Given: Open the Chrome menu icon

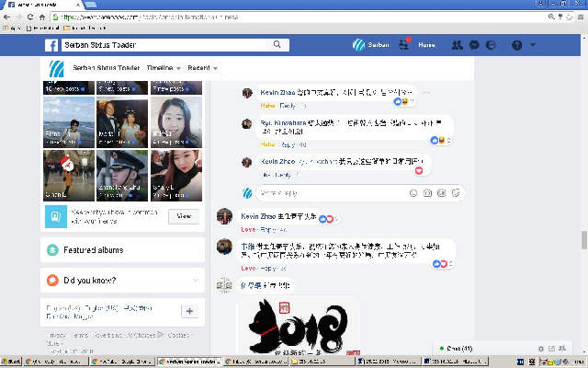Looking at the screenshot, I should point(581,17).
